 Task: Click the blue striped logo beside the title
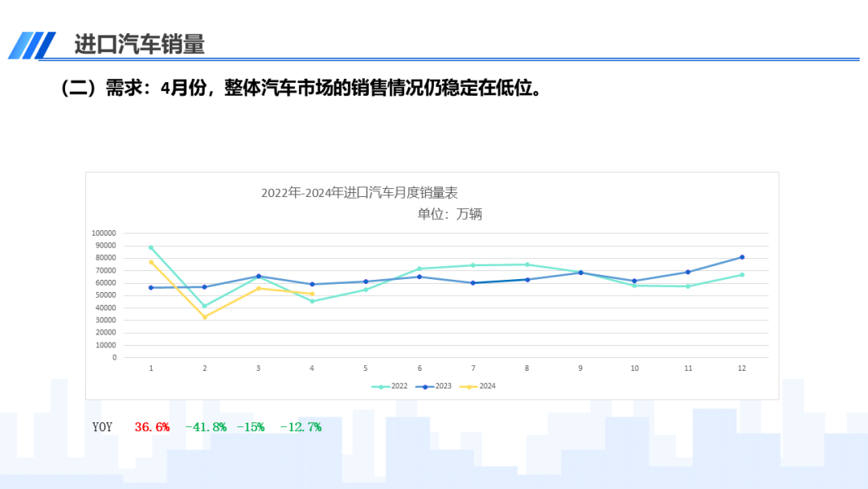(32, 45)
